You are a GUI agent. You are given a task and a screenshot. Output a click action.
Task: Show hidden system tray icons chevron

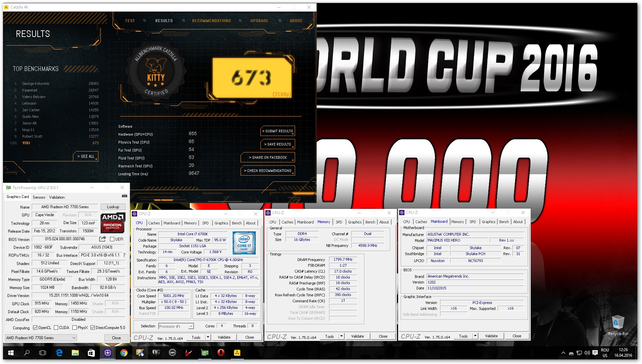coord(563,353)
